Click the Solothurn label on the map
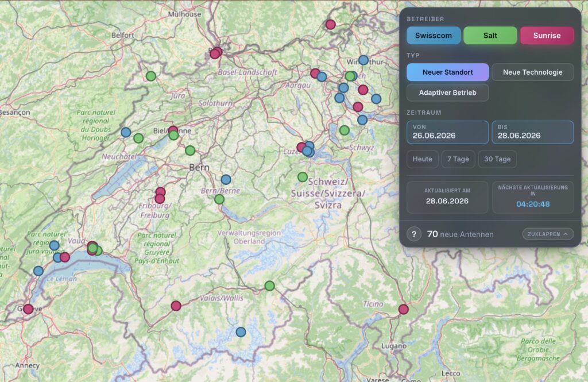Image resolution: width=588 pixels, height=382 pixels. coord(216,103)
